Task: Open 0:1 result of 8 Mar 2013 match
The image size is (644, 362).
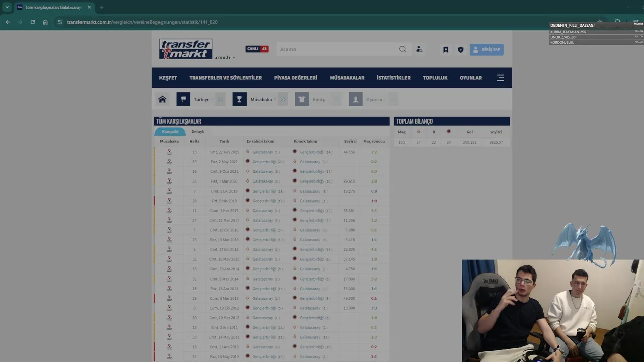Action: [374, 298]
